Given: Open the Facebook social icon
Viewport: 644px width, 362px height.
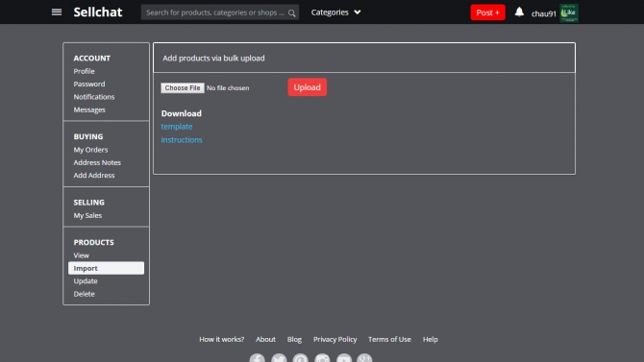Looking at the screenshot, I should click(x=257, y=357).
